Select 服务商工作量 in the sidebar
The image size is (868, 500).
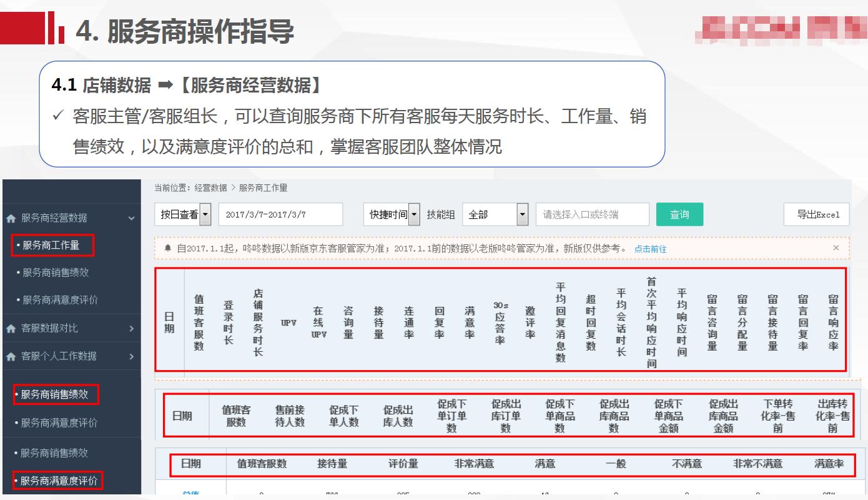pyautogui.click(x=53, y=246)
